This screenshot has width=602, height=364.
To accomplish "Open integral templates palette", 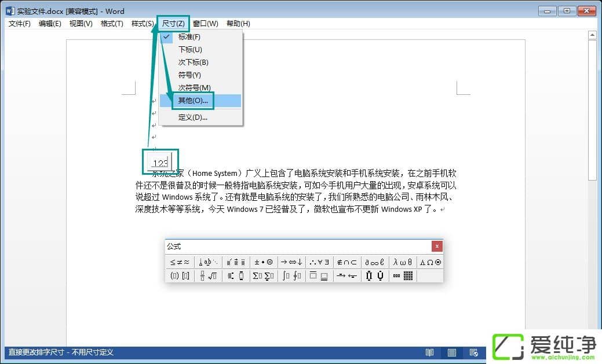I will (292, 276).
